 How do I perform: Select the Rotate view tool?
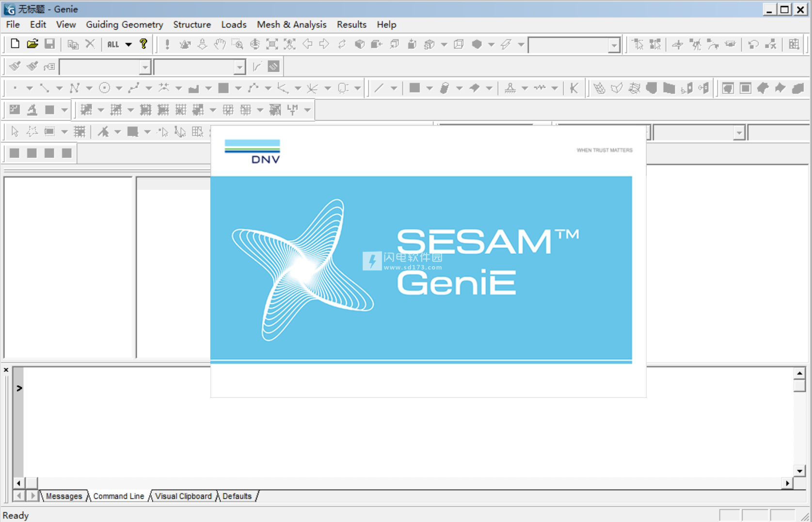click(255, 44)
